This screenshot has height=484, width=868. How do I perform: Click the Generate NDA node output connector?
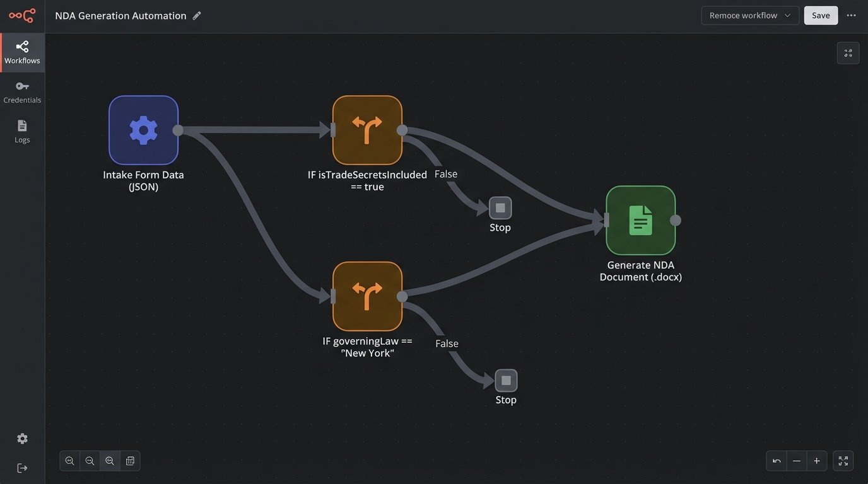click(x=675, y=220)
